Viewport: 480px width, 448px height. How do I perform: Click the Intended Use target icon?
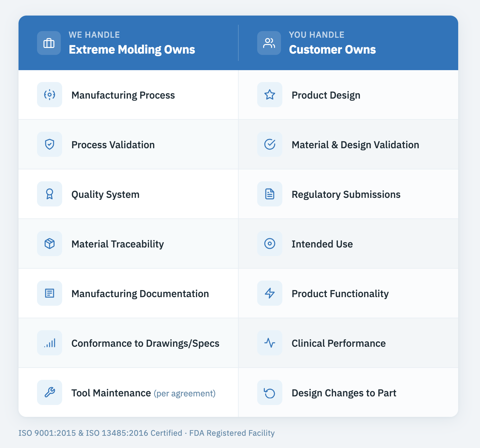(270, 244)
